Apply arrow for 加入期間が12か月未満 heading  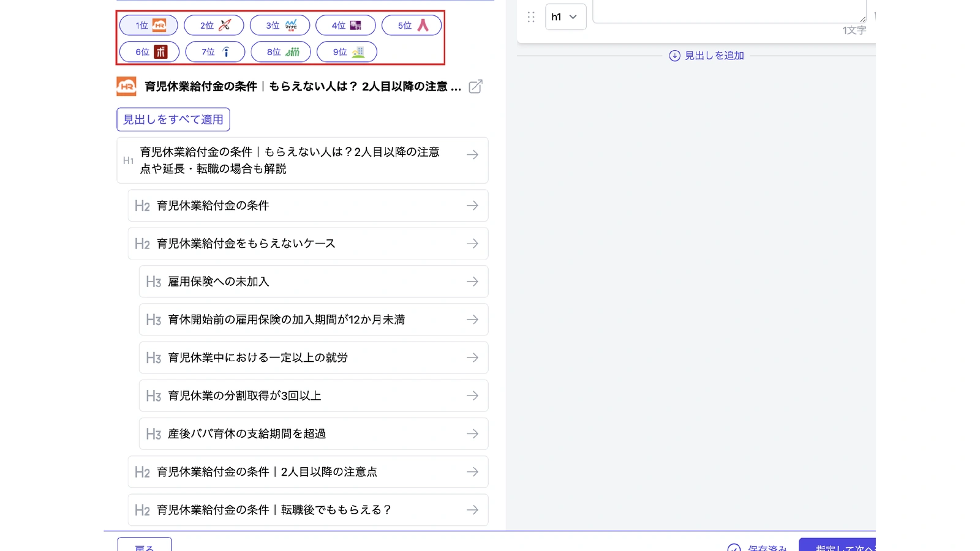click(x=472, y=320)
